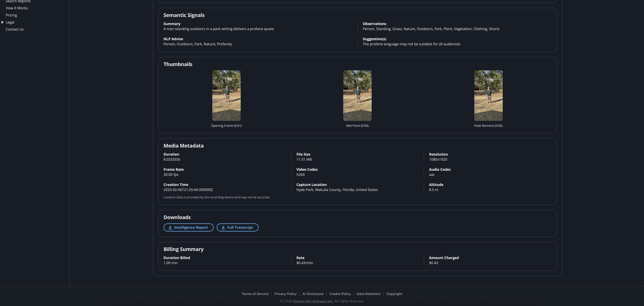
Task: Read the Cookie Policy
Action: coord(340,294)
